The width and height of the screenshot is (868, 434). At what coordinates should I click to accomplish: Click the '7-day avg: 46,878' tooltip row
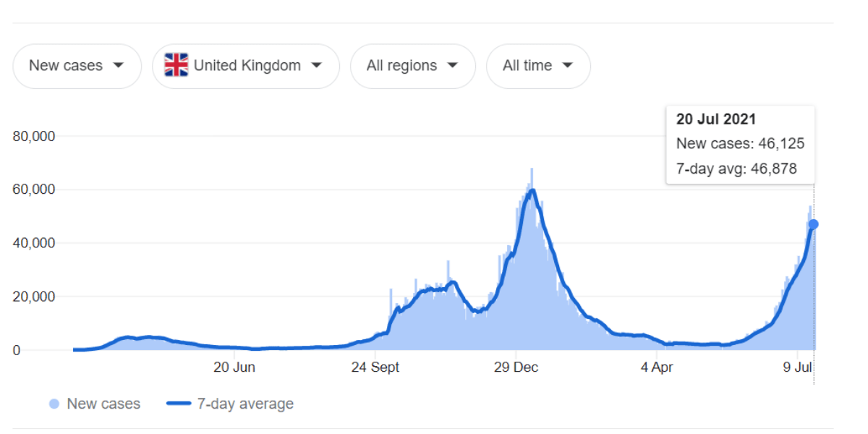(x=736, y=169)
